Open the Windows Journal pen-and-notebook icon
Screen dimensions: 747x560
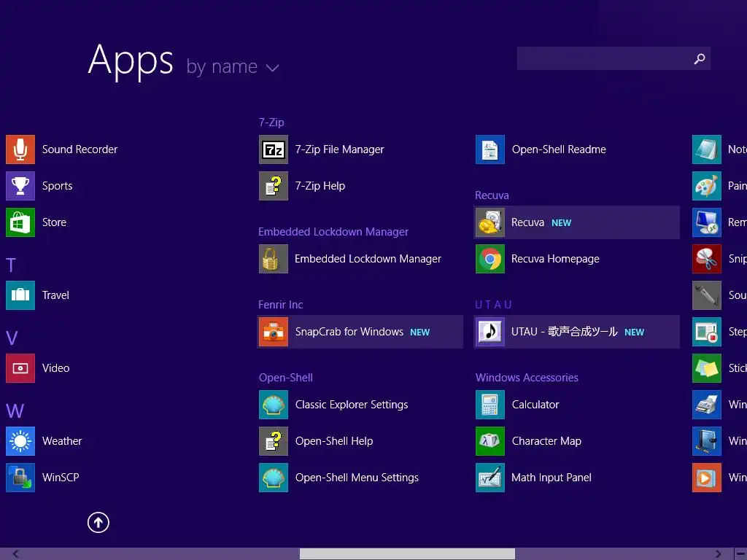tap(707, 441)
